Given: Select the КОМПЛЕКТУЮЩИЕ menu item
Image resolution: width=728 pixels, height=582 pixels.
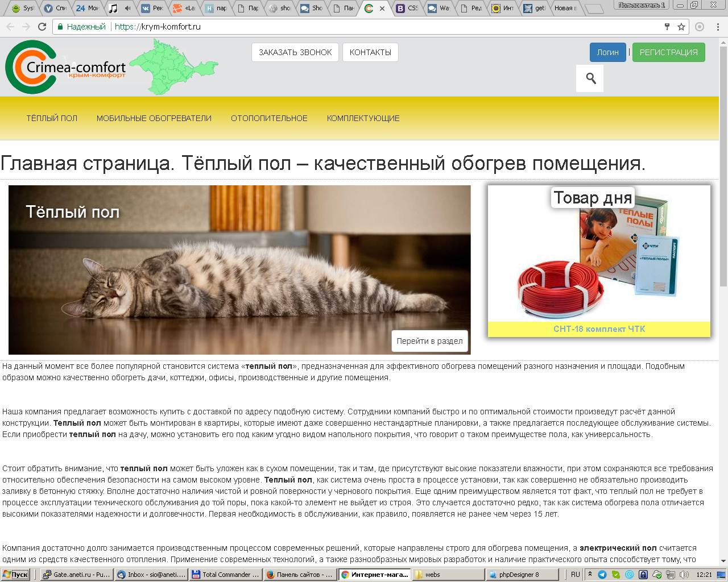Looking at the screenshot, I should point(363,118).
